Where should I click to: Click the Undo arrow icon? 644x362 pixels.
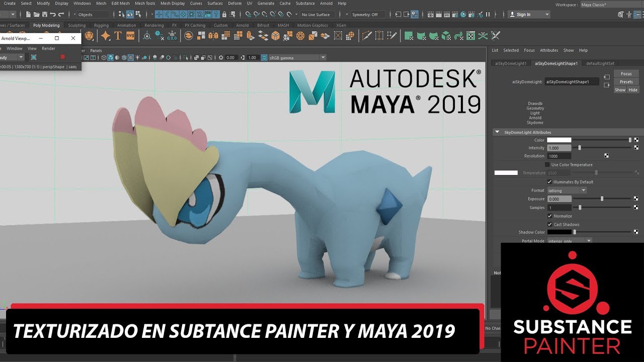tap(53, 15)
